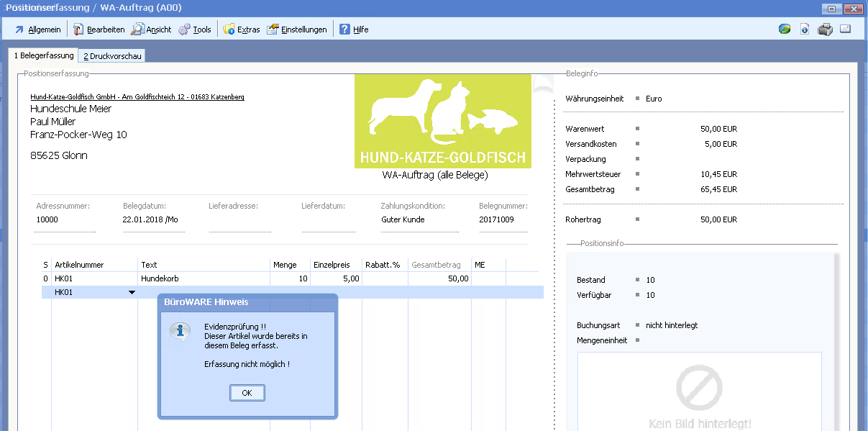The height and width of the screenshot is (431, 868).
Task: Click the Kein Bild hinterlegt image placeholder
Action: pyautogui.click(x=699, y=392)
